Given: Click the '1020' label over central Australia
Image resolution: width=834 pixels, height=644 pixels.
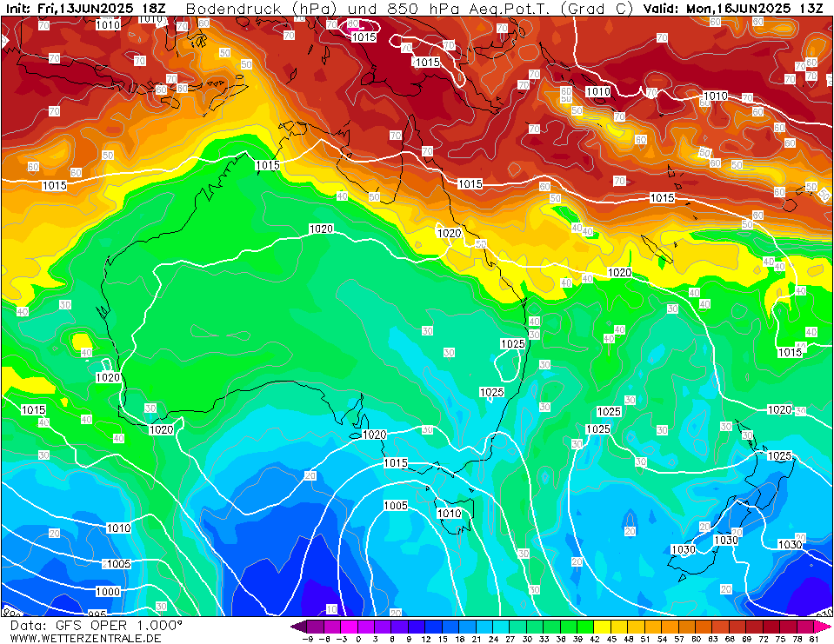Looking at the screenshot, I should tap(321, 229).
